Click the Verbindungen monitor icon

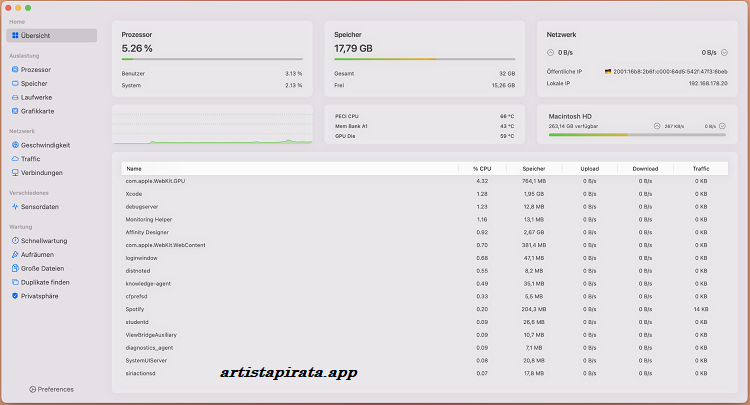tap(15, 173)
